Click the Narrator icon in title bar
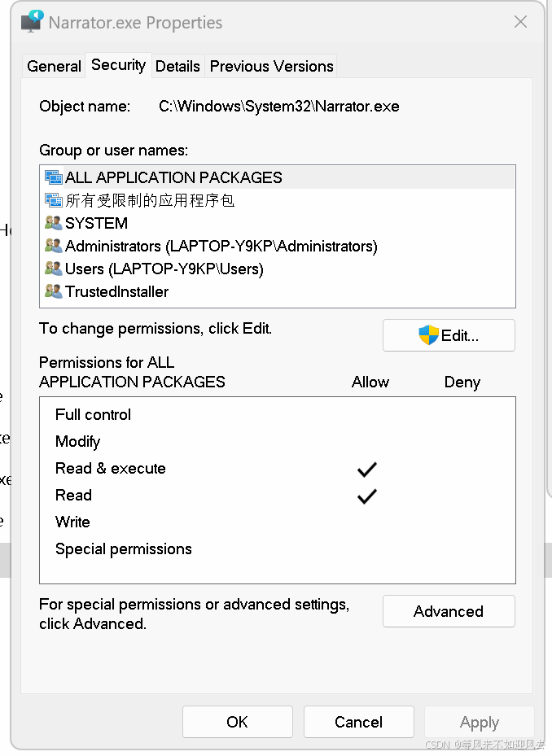The height and width of the screenshot is (756, 552). point(33,21)
